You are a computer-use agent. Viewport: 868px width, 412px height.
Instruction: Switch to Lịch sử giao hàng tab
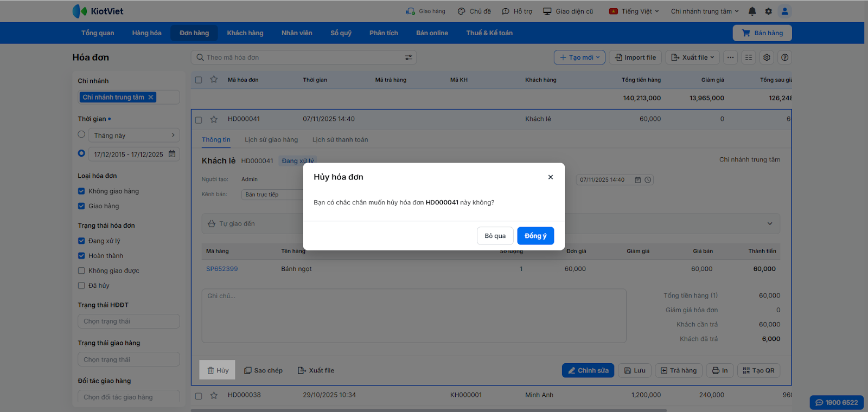(x=271, y=140)
